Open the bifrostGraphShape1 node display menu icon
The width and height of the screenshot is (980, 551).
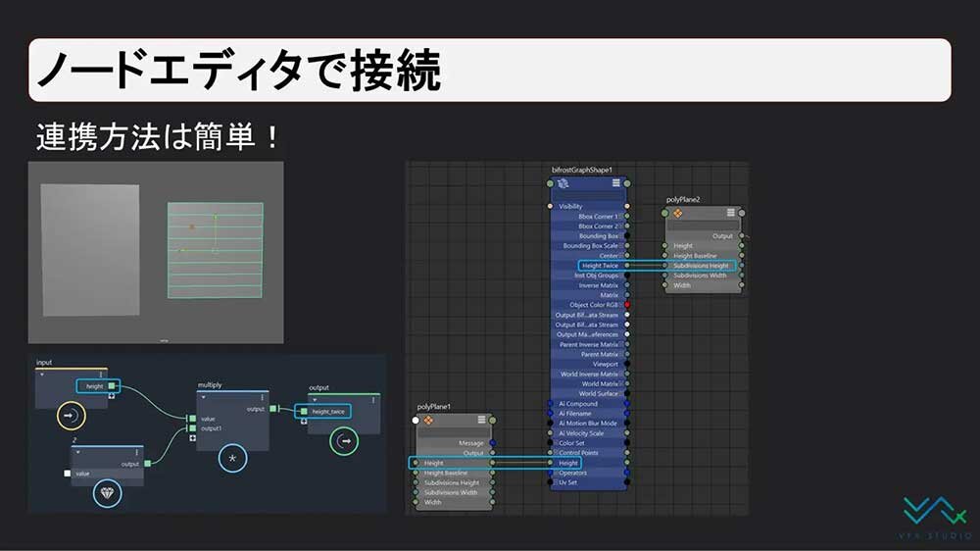(616, 182)
